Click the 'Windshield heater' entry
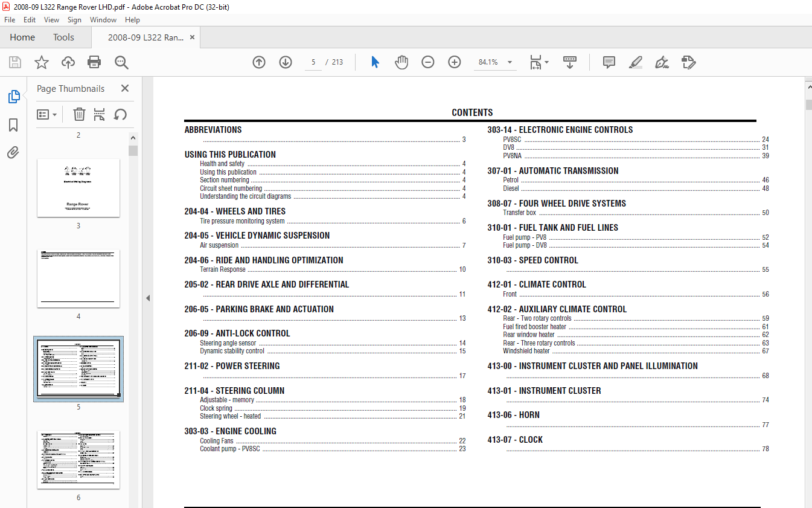The height and width of the screenshot is (508, 812). [x=526, y=351]
